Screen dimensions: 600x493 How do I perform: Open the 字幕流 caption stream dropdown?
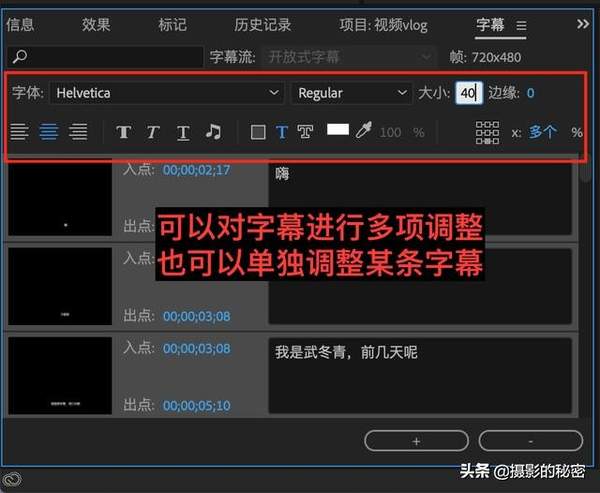349,57
